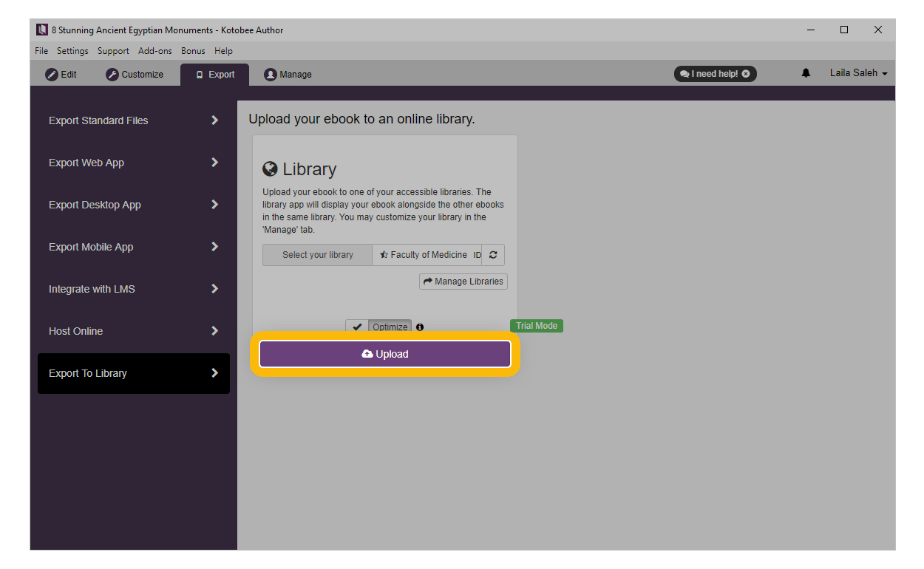Expand Export Standard Files section
924x569 pixels.
133,120
